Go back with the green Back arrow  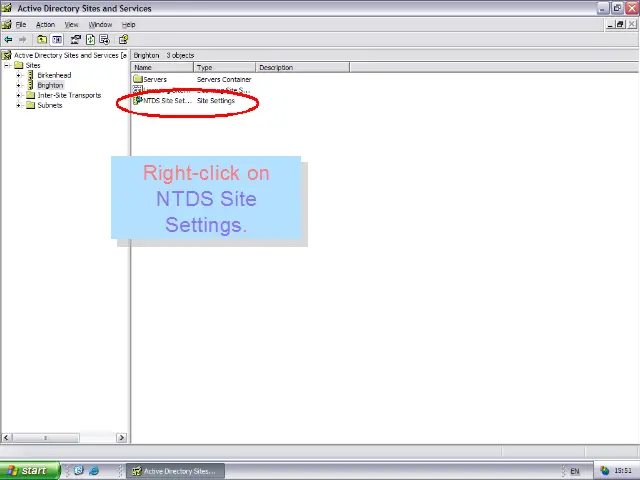click(x=8, y=40)
